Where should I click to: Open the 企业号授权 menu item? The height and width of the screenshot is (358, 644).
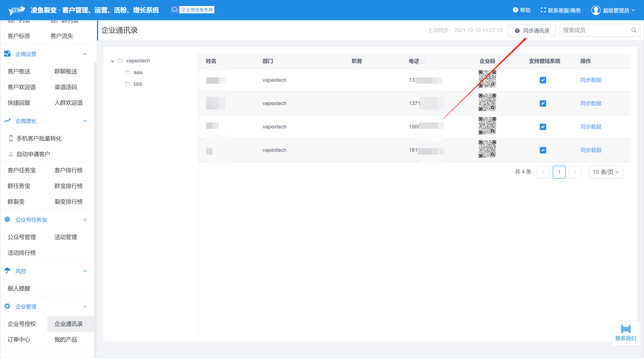22,324
